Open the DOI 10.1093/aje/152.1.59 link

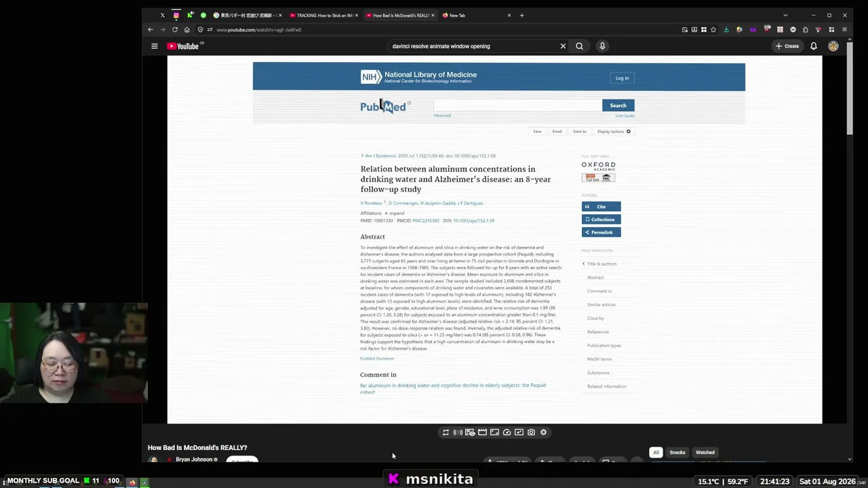[473, 220]
